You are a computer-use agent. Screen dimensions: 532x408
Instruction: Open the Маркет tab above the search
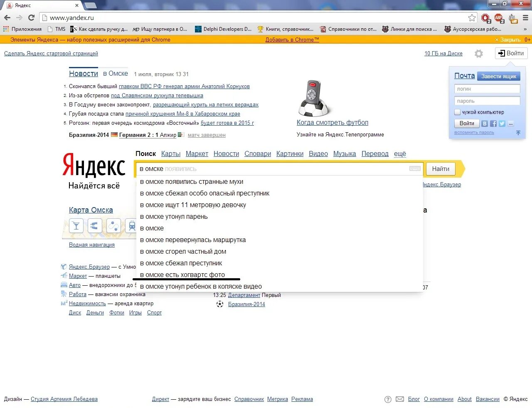[197, 154]
